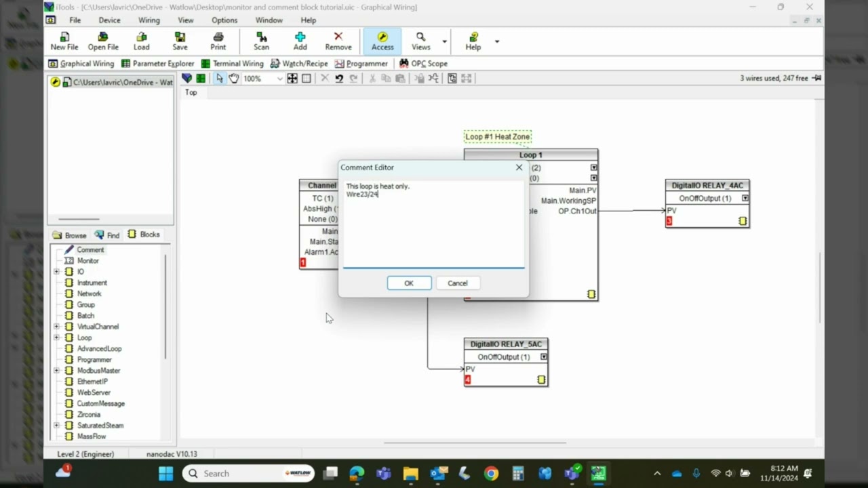Viewport: 868px width, 488px height.
Task: Open the Watch/Recipe view
Action: 299,63
